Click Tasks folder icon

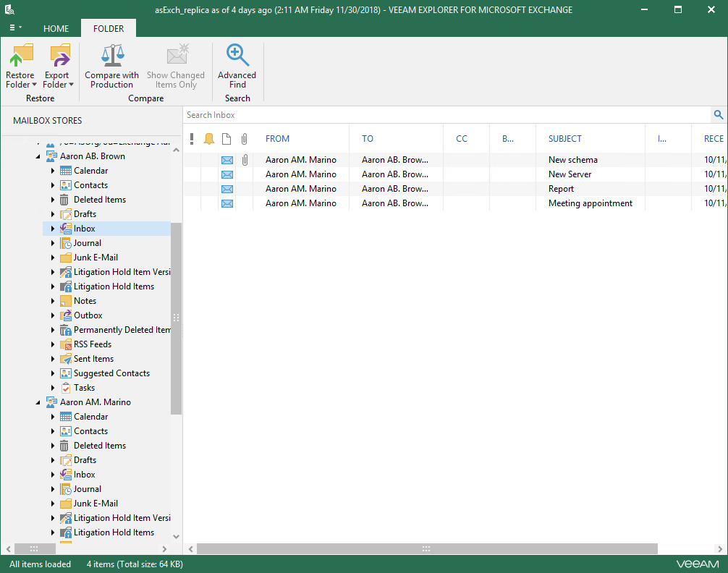[x=66, y=388]
